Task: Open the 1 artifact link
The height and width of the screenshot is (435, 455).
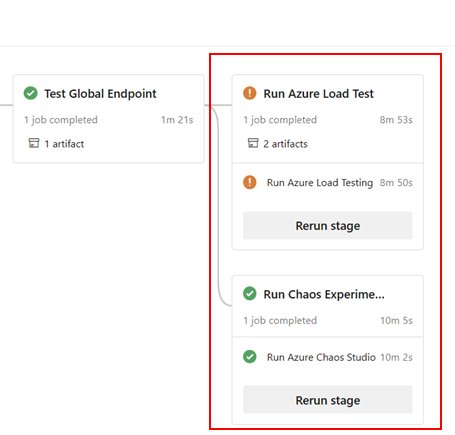Action: coord(64,144)
